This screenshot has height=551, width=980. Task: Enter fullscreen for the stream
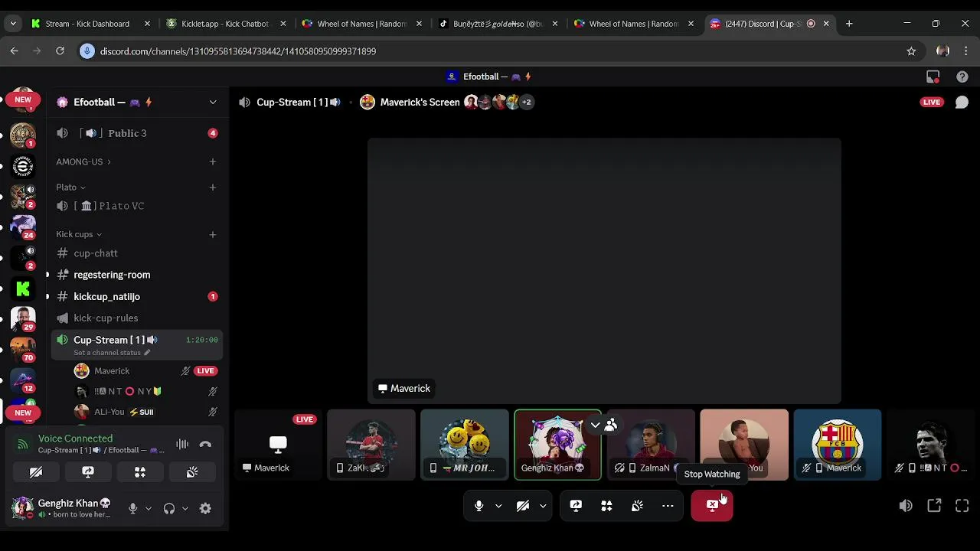coord(962,506)
